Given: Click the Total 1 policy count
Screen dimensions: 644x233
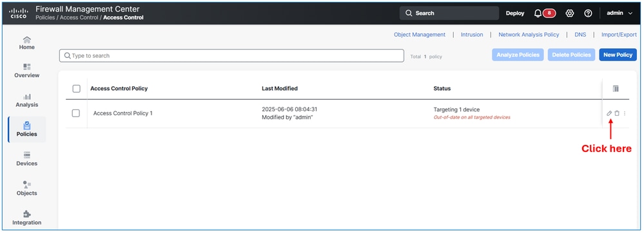Looking at the screenshot, I should pos(426,57).
